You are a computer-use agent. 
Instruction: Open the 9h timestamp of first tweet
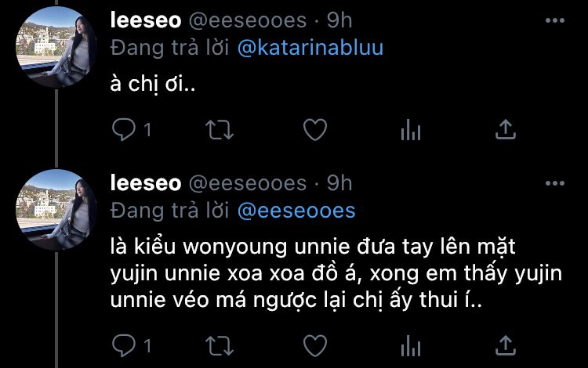click(339, 20)
